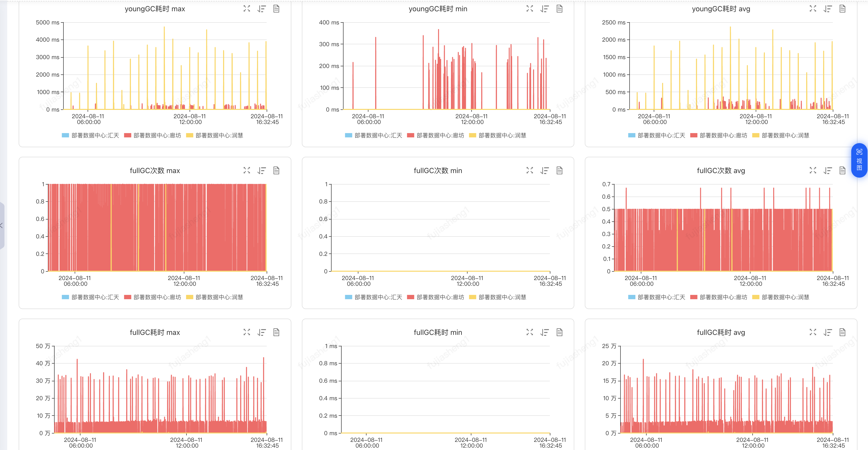Expand the fullGC耗时 min chart to fullscreen

tap(530, 332)
